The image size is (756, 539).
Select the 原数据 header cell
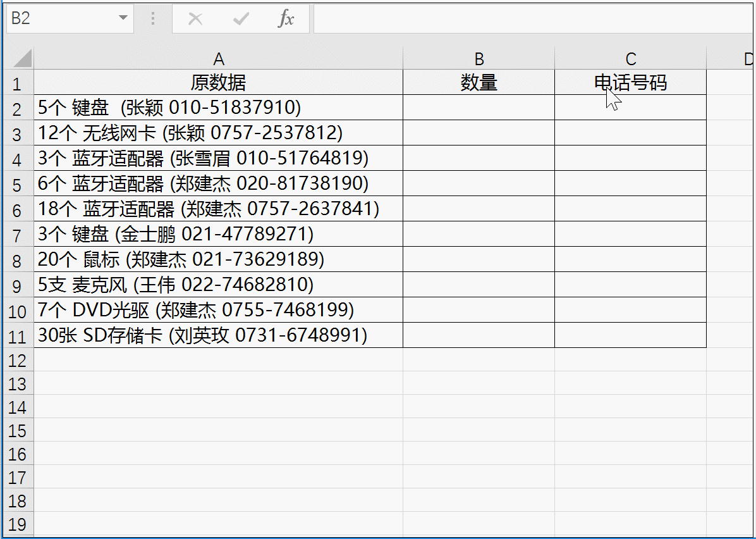click(219, 83)
